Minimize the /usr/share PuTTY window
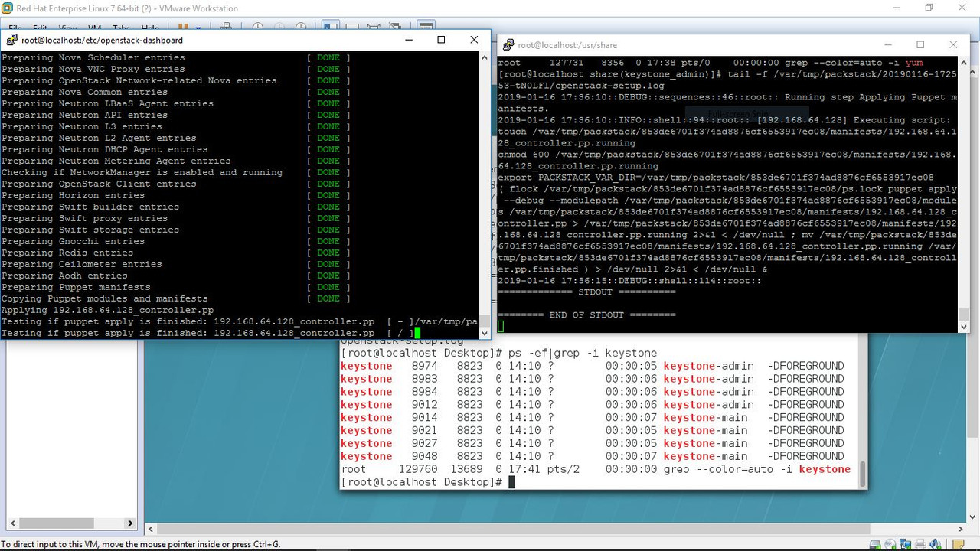The width and height of the screenshot is (980, 551). (887, 45)
